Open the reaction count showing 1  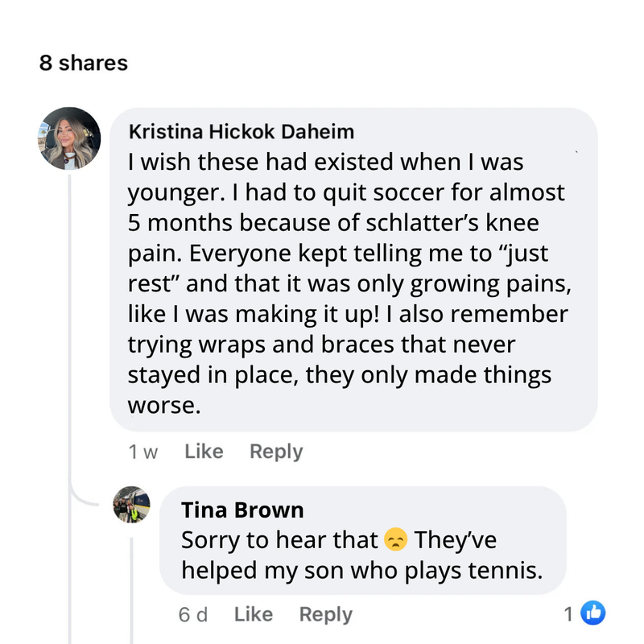(x=568, y=614)
